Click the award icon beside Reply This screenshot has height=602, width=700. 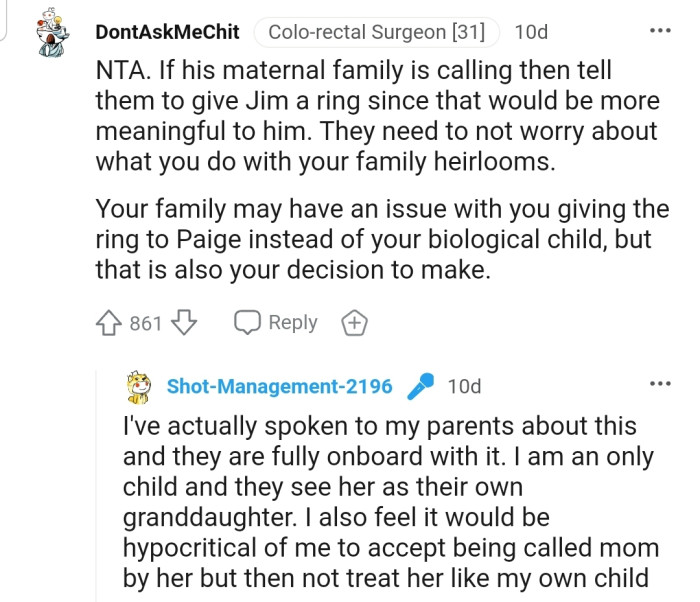(354, 323)
